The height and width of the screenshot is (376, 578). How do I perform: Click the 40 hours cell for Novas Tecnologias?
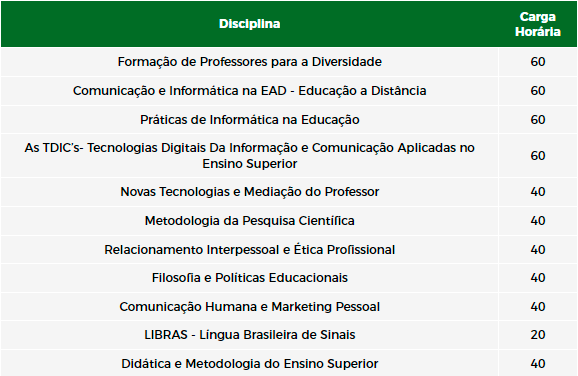pos(538,192)
